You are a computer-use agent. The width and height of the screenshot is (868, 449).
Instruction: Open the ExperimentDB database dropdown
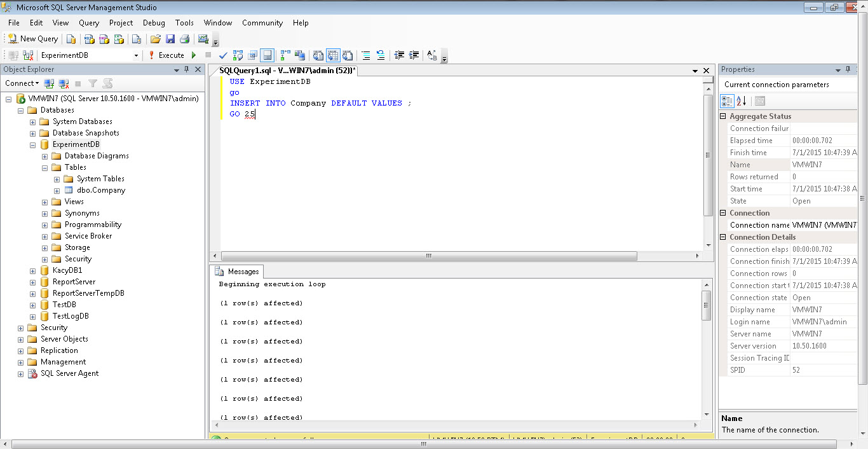(x=136, y=55)
